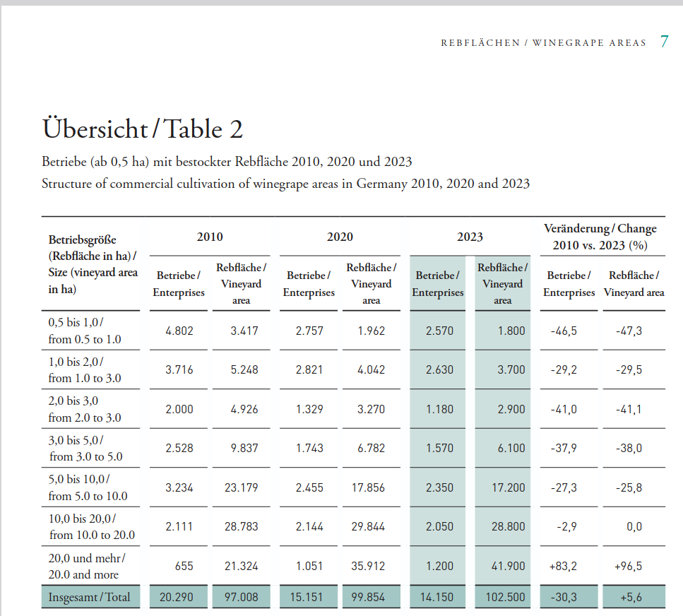This screenshot has height=616, width=683.
Task: Click the 23.179 vineyard area value
Action: (x=241, y=487)
